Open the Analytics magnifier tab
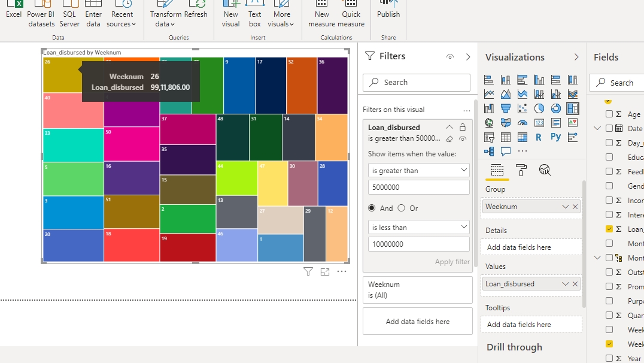Screen dimensions: 644x363 pyautogui.click(x=545, y=171)
